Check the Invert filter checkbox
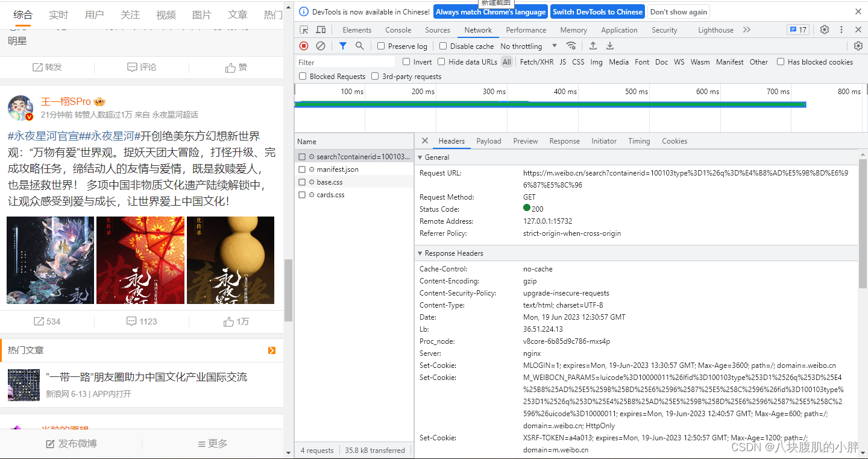 coord(406,62)
